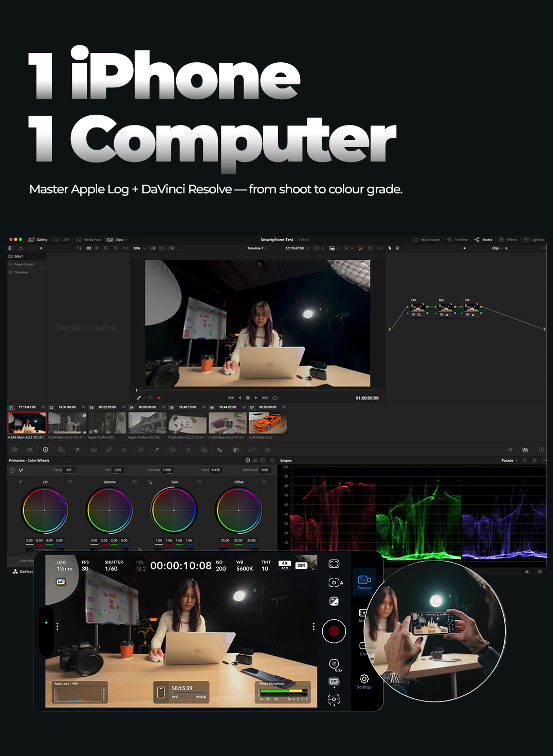Jump to next clip in viewer
This screenshot has width=553, height=756.
click(x=265, y=398)
